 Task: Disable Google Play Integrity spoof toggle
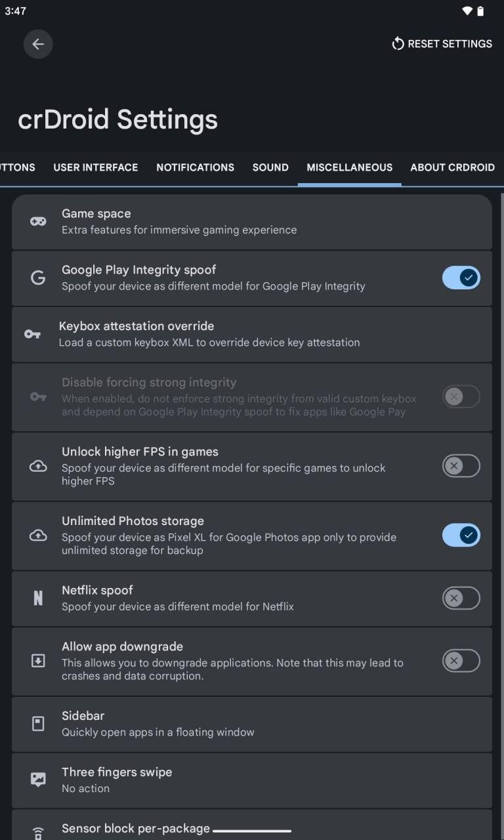(x=461, y=278)
